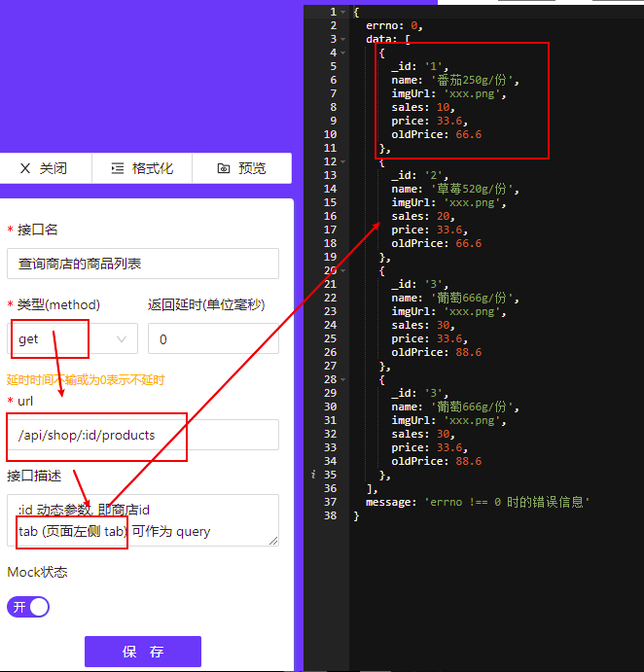Focus the 接口名 input field
644x672 pixels.
tap(143, 264)
